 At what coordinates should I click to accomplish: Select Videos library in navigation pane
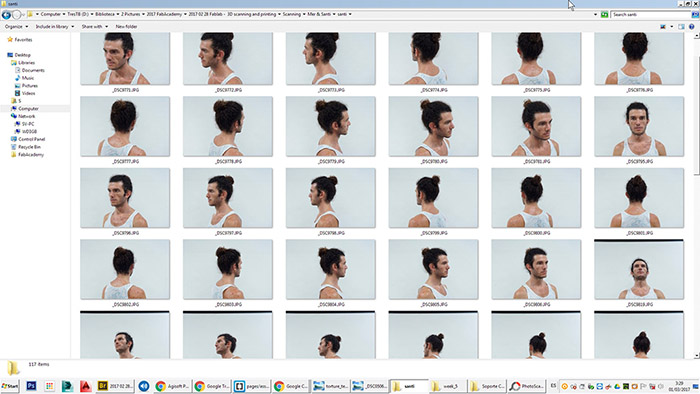[x=28, y=93]
